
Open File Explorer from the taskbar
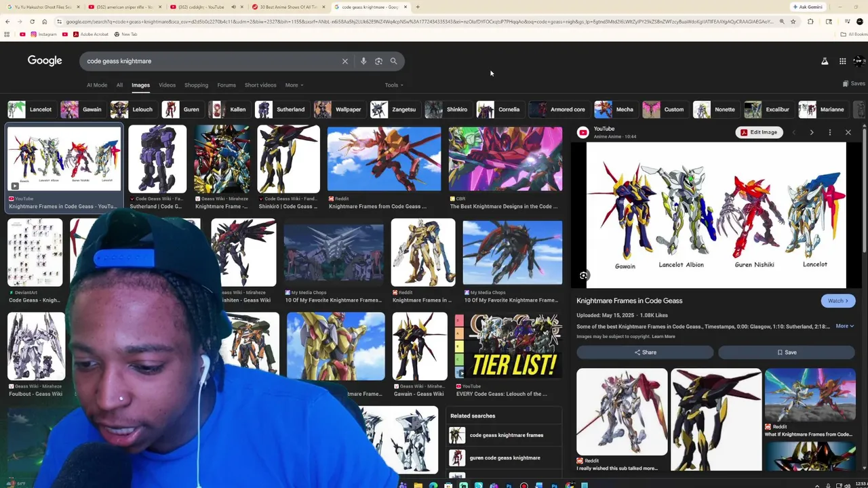tap(418, 485)
